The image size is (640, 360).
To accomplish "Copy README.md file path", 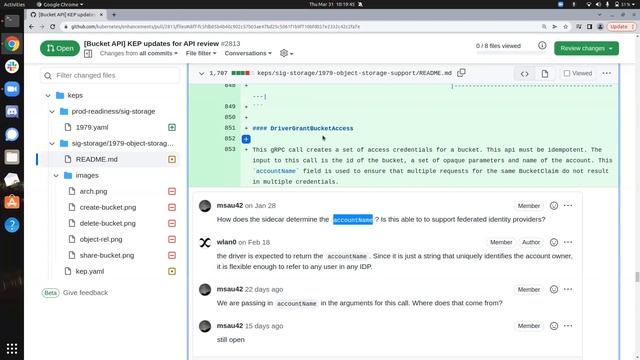I will (461, 73).
